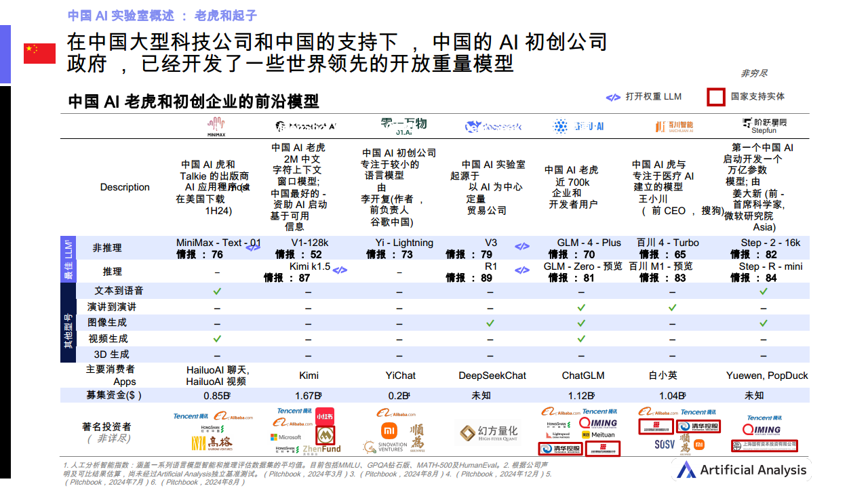Click the High-Flyer Quant investor logo
The height and width of the screenshot is (488, 868).
coord(489,434)
